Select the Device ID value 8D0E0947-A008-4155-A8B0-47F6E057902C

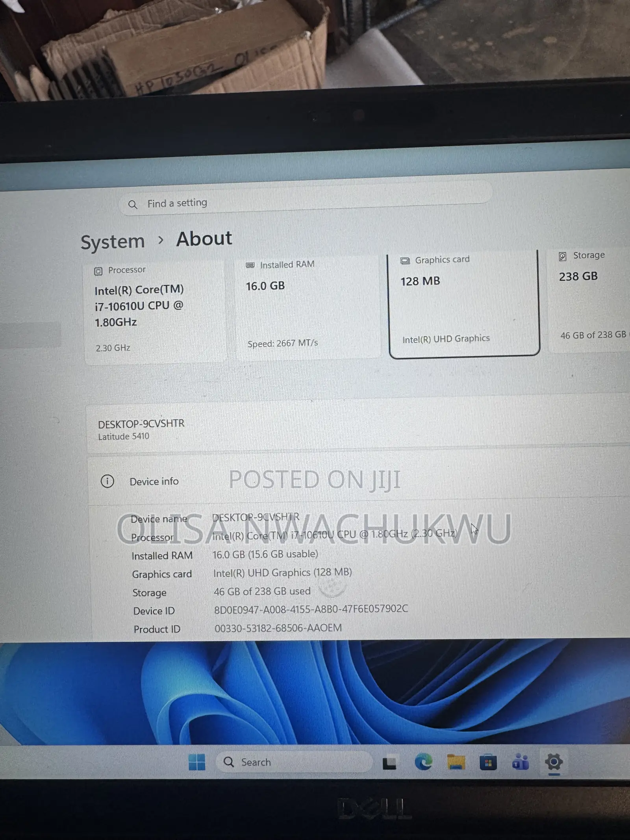coord(311,609)
